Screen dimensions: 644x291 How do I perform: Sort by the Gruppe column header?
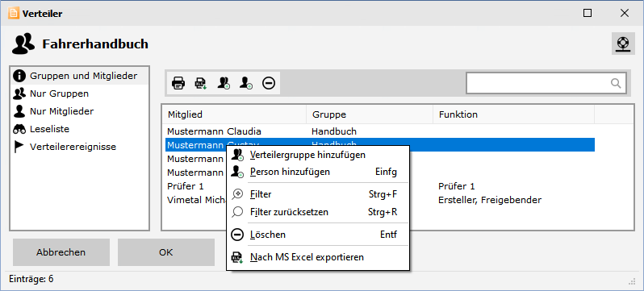370,114
